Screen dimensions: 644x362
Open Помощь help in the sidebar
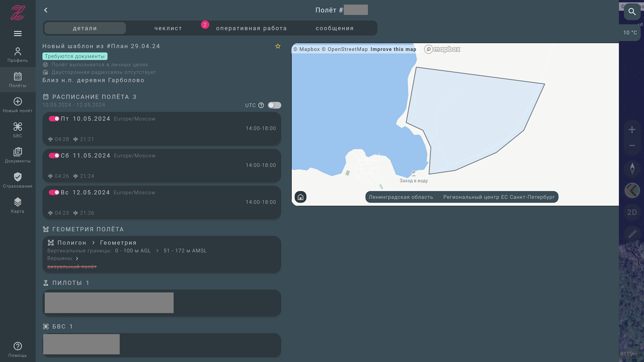(18, 350)
